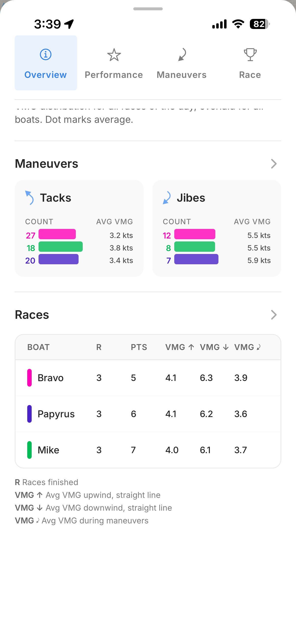Open the full Races list via its chevron
Viewport: 296px width, 644px height.
[x=274, y=315]
